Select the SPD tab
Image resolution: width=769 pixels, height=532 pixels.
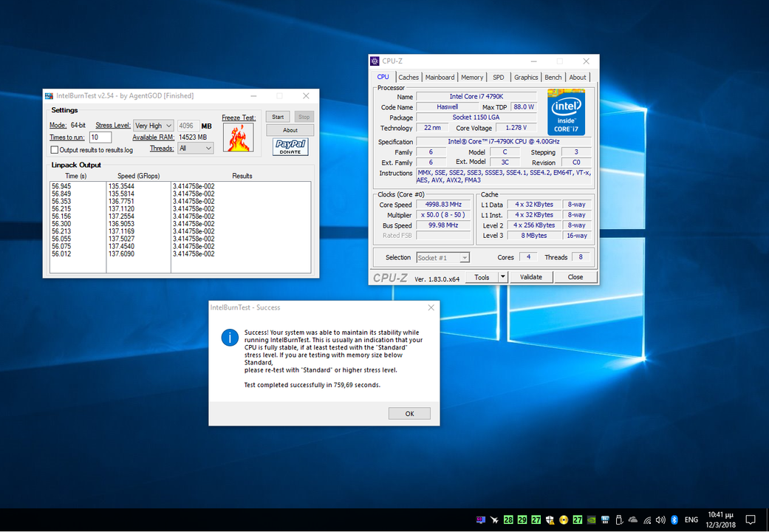pos(499,78)
